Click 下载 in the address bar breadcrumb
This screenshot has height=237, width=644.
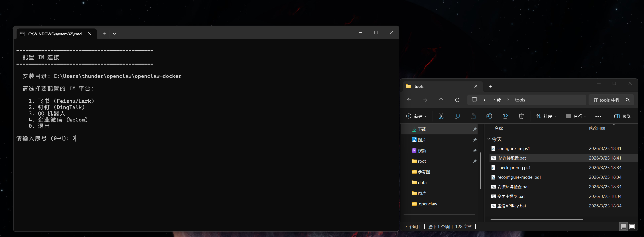pyautogui.click(x=497, y=100)
